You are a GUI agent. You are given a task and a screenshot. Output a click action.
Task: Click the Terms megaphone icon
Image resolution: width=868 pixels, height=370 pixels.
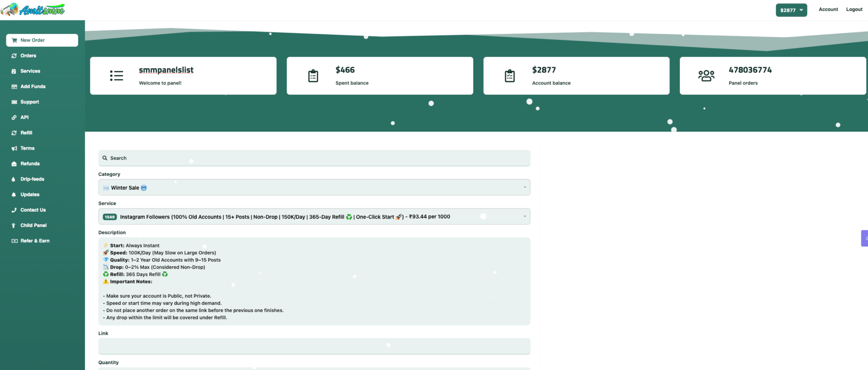(x=14, y=148)
